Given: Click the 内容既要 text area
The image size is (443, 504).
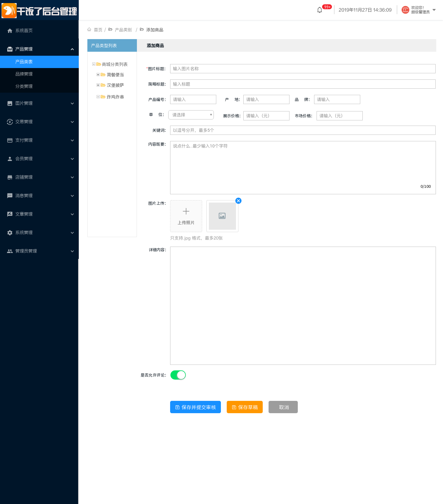Looking at the screenshot, I should tap(303, 167).
